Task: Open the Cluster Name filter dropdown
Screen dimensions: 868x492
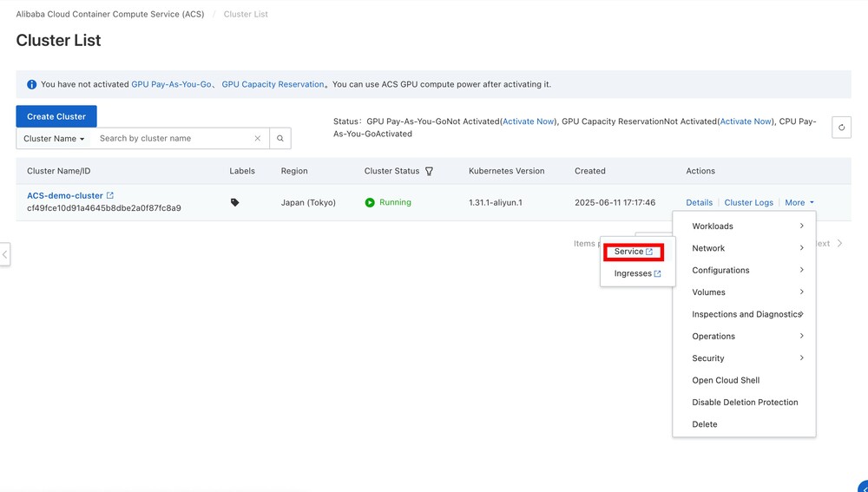Action: pos(54,139)
